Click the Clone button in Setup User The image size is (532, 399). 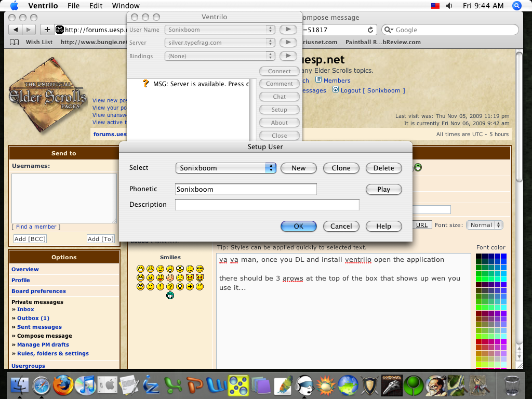click(341, 168)
